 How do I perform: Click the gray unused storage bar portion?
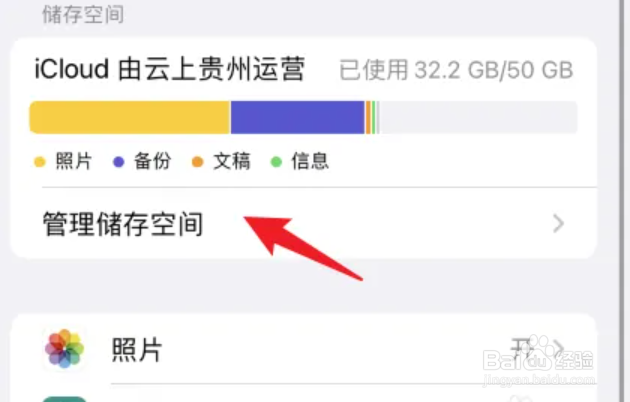(x=479, y=117)
